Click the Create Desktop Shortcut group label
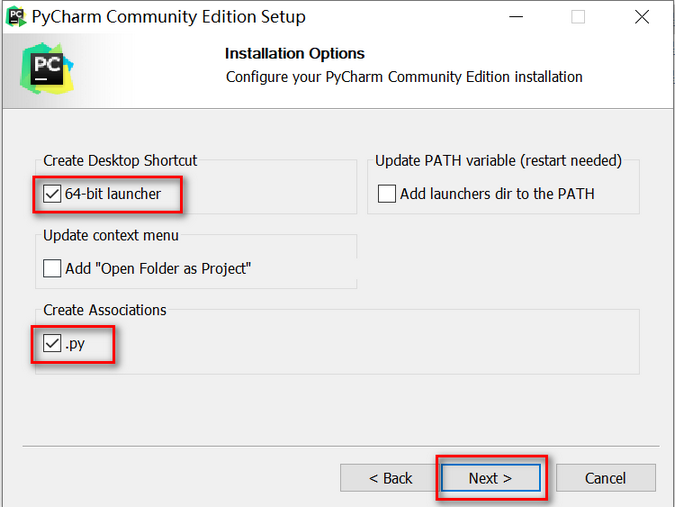675x507 pixels. [120, 160]
